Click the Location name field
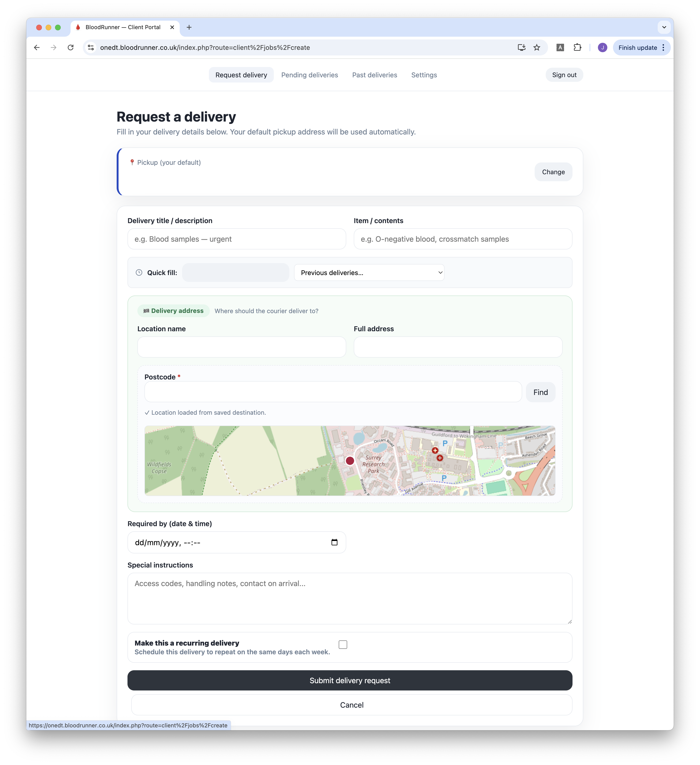 [x=241, y=347]
